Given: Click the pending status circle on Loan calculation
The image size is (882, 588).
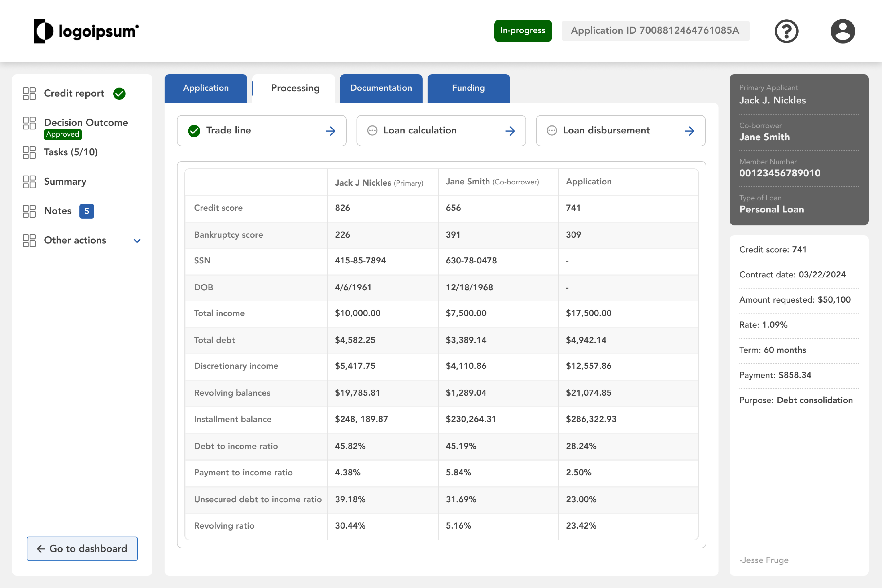Looking at the screenshot, I should pyautogui.click(x=372, y=131).
